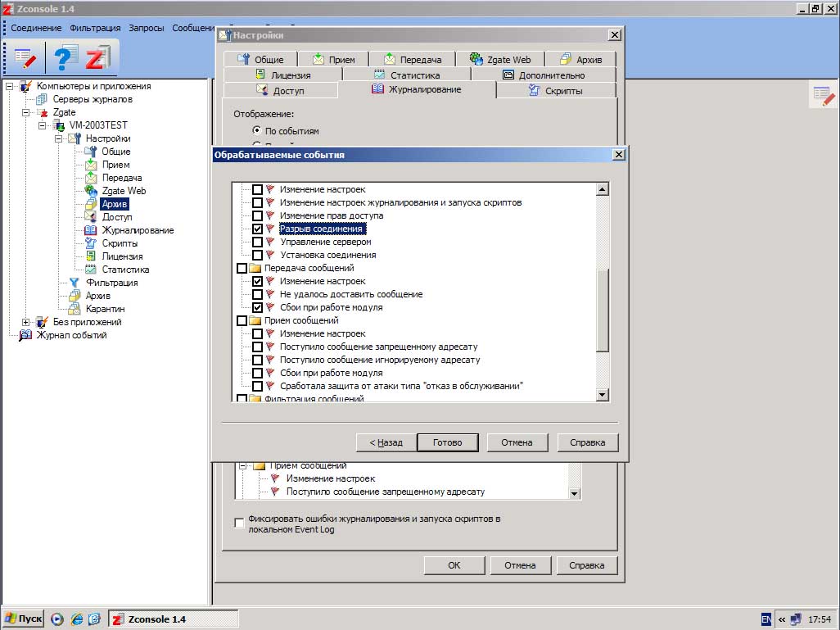Screen dimensions: 840x630
Task: Select the По событиям radio button
Action: point(256,130)
